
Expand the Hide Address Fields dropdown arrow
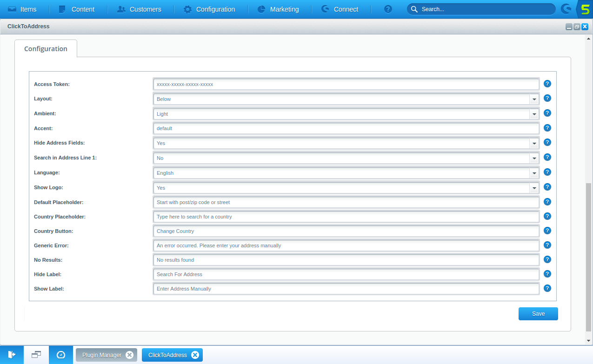[x=534, y=143]
